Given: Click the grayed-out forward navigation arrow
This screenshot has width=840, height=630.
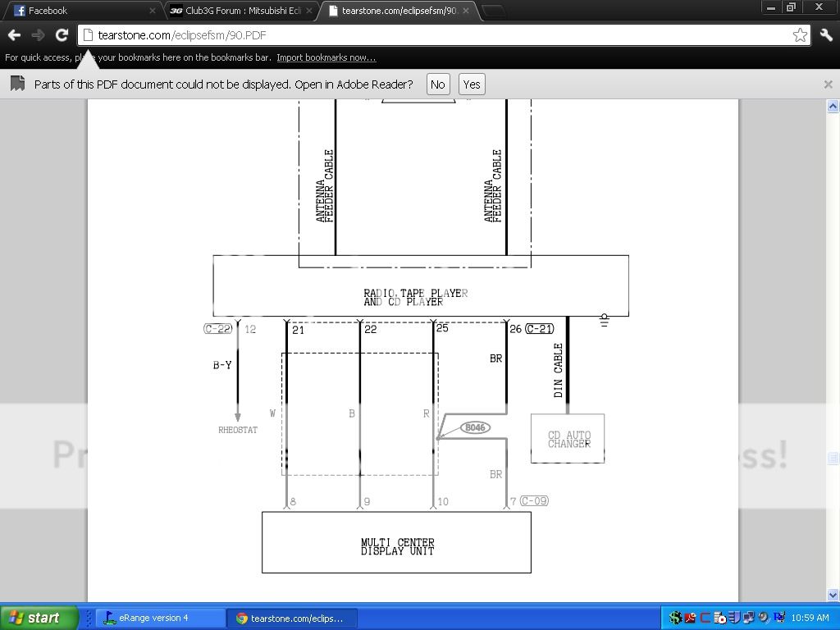Looking at the screenshot, I should (x=36, y=34).
